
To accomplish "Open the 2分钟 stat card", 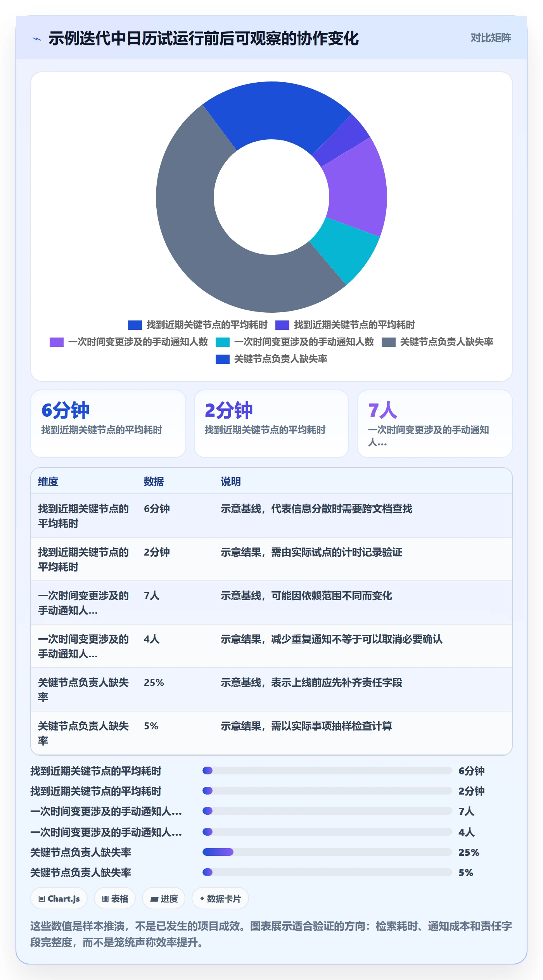I will (271, 424).
